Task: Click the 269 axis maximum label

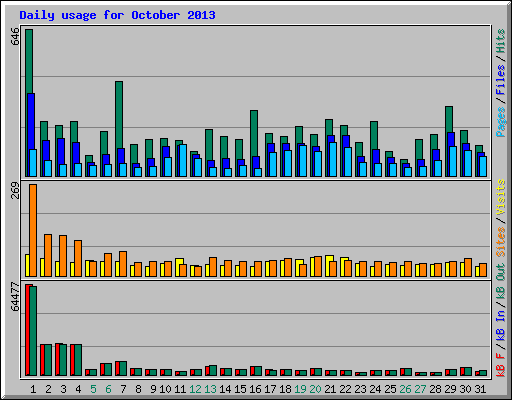Action: (x=15, y=191)
